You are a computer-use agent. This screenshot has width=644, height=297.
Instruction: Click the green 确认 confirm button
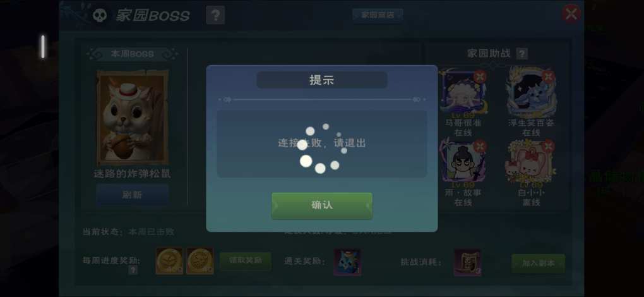(321, 205)
